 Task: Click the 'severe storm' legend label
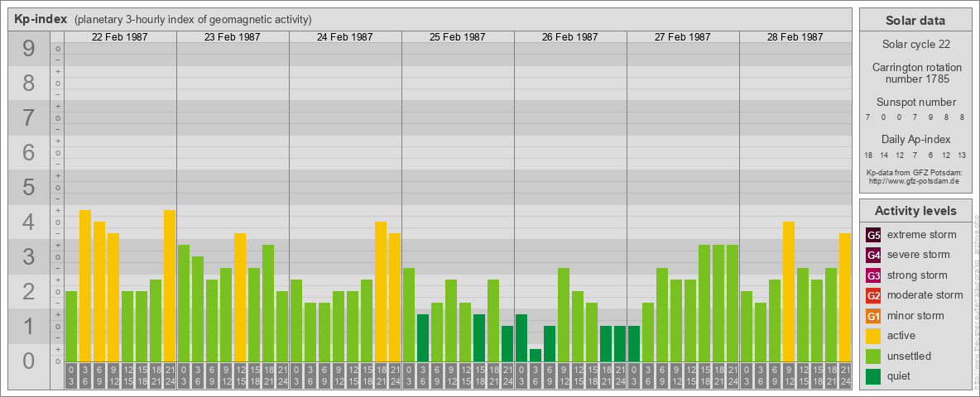[x=919, y=255]
